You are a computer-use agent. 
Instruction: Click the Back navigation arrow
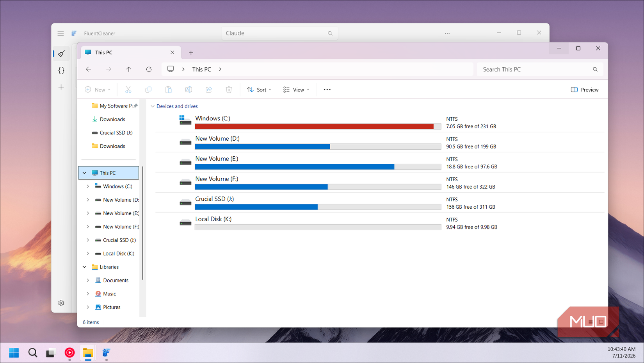pyautogui.click(x=89, y=69)
